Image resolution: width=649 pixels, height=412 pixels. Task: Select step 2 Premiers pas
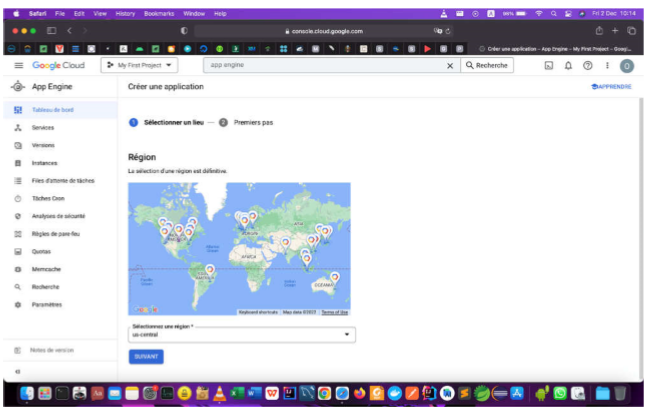coord(246,123)
